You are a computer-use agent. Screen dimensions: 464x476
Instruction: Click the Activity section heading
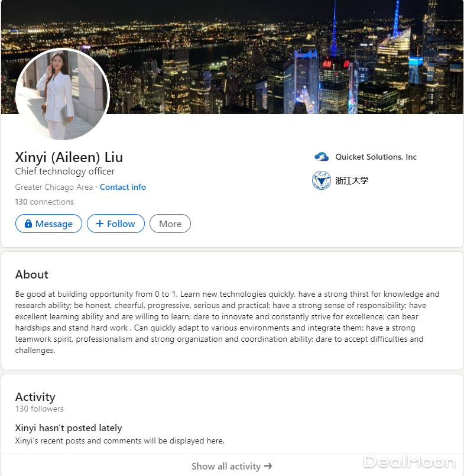(x=35, y=397)
